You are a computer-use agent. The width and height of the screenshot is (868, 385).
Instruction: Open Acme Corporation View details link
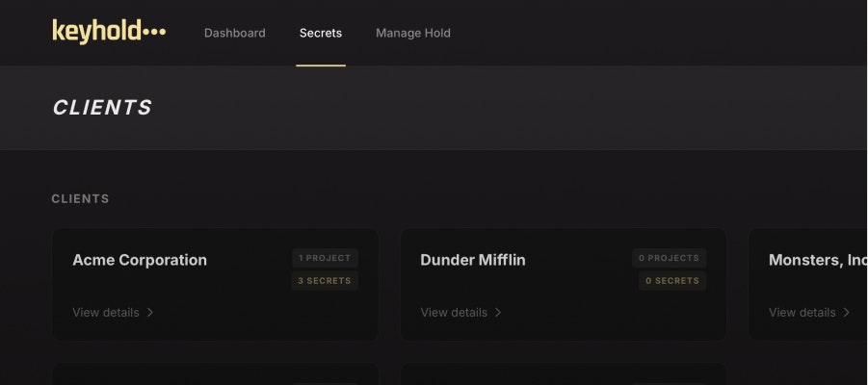[x=113, y=313]
